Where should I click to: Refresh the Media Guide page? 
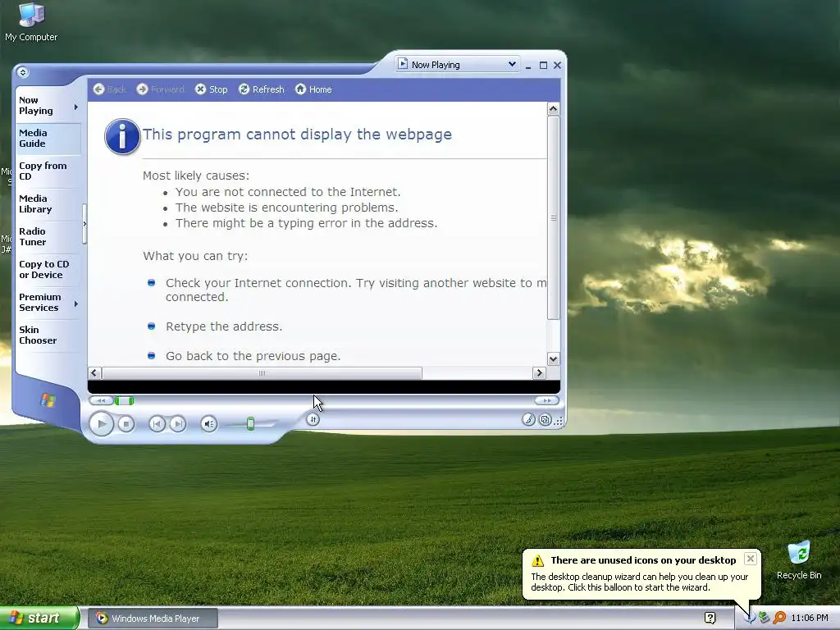(x=262, y=89)
